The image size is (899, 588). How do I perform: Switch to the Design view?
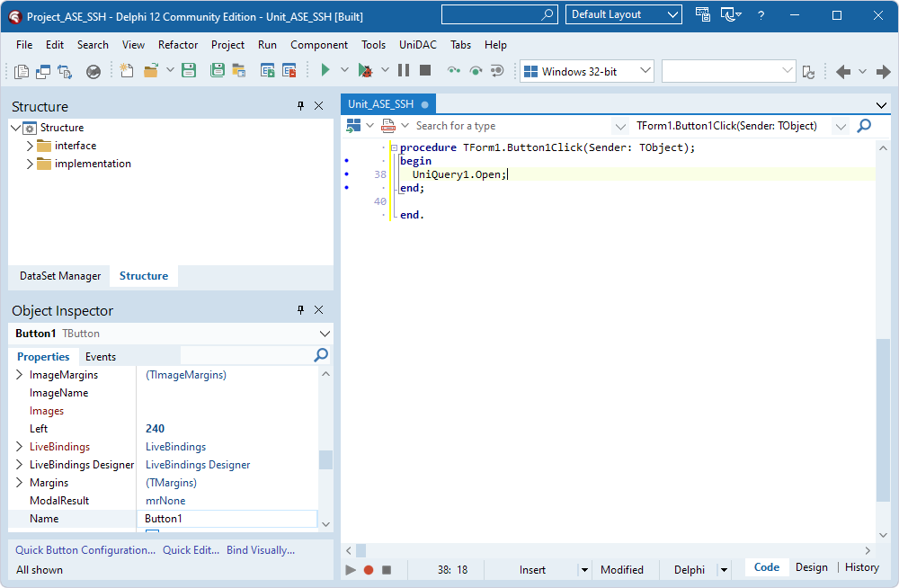812,567
